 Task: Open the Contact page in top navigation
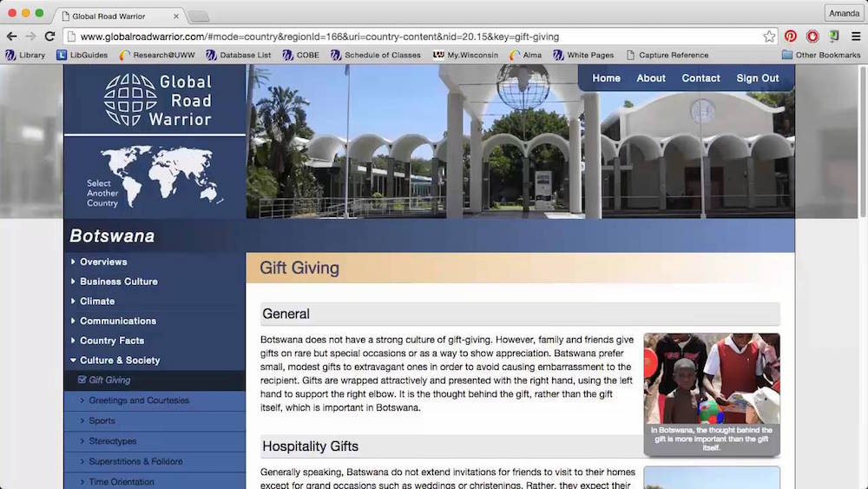click(x=700, y=78)
